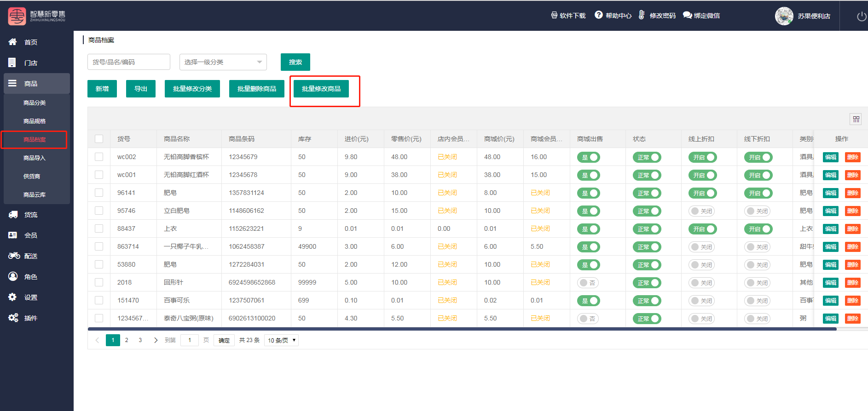The height and width of the screenshot is (411, 868).
Task: Click the 智慧新零售 logo
Action: [37, 16]
